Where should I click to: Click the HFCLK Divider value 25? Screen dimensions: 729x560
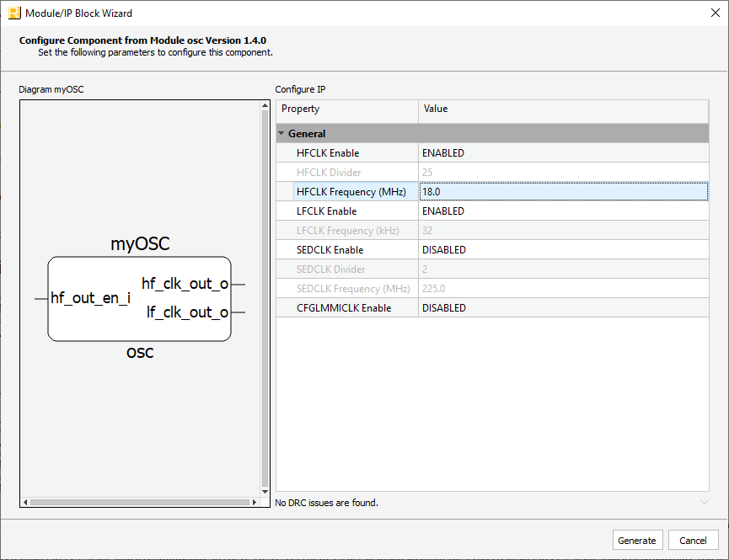point(564,173)
